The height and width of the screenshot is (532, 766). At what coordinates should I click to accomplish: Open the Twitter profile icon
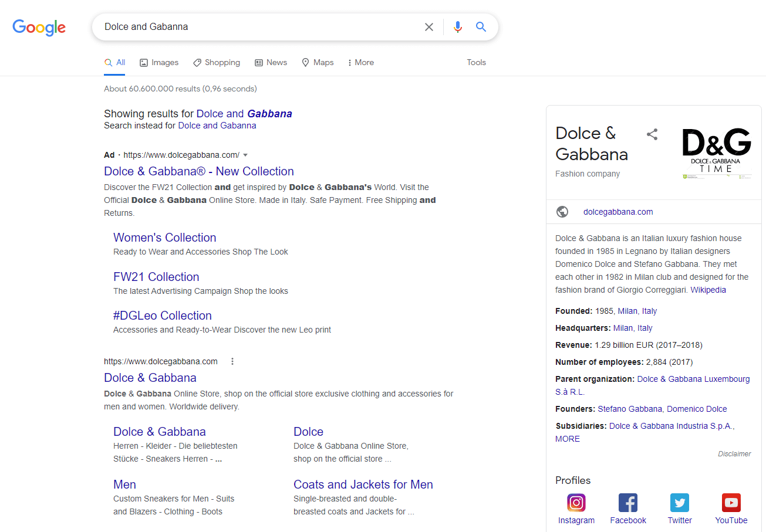pos(680,503)
